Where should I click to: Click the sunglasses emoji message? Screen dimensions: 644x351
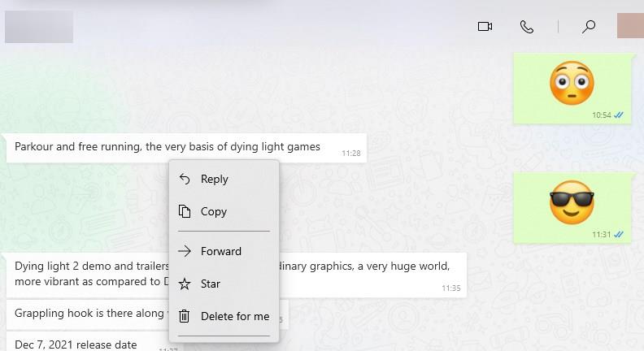(572, 203)
